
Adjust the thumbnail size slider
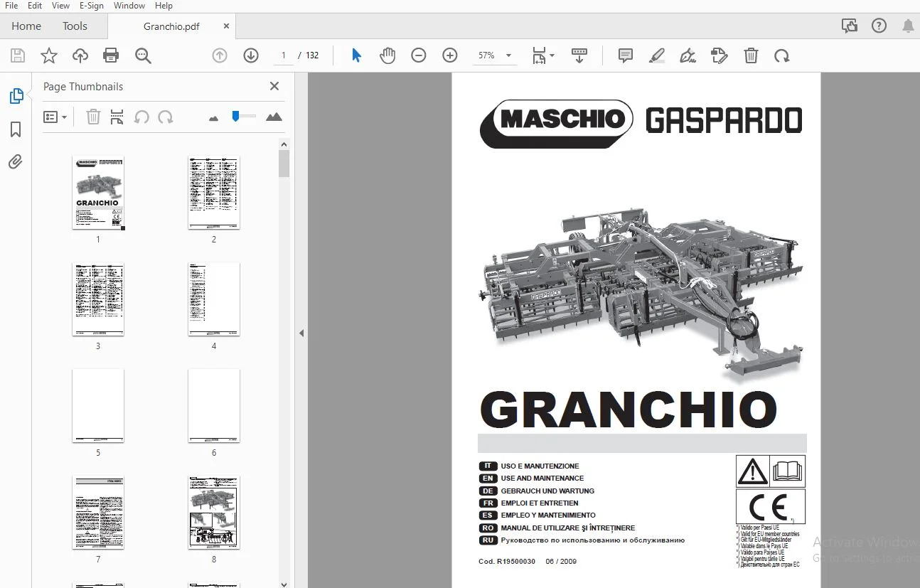(x=235, y=116)
